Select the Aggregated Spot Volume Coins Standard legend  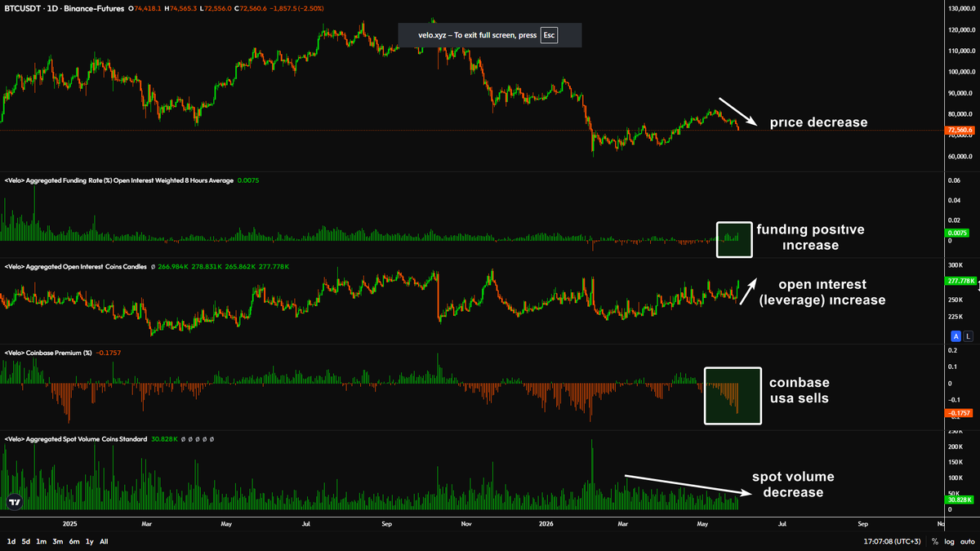74,439
